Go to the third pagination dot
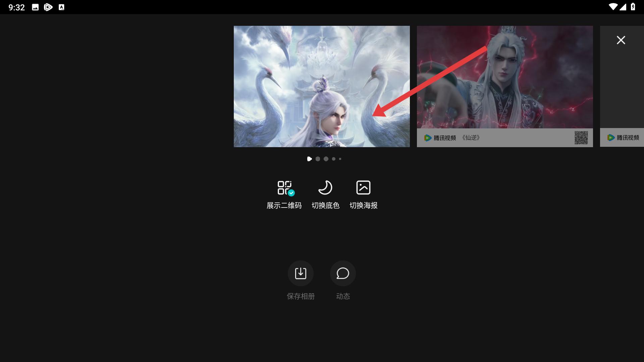The width and height of the screenshot is (644, 362). point(326,159)
